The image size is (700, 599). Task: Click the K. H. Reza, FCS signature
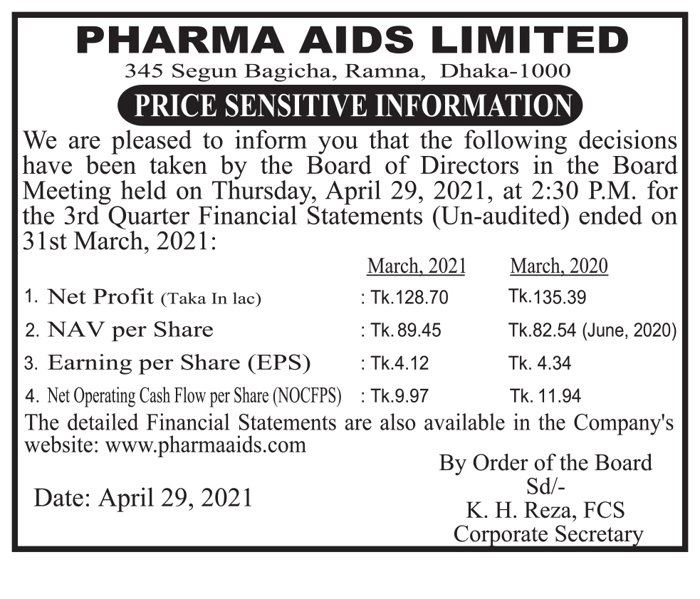545,510
